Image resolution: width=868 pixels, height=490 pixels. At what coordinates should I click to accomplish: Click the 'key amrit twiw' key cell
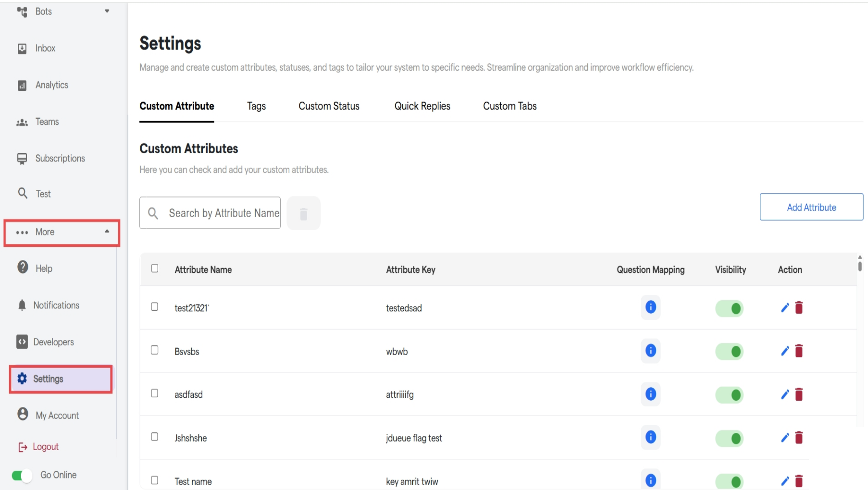(x=412, y=481)
